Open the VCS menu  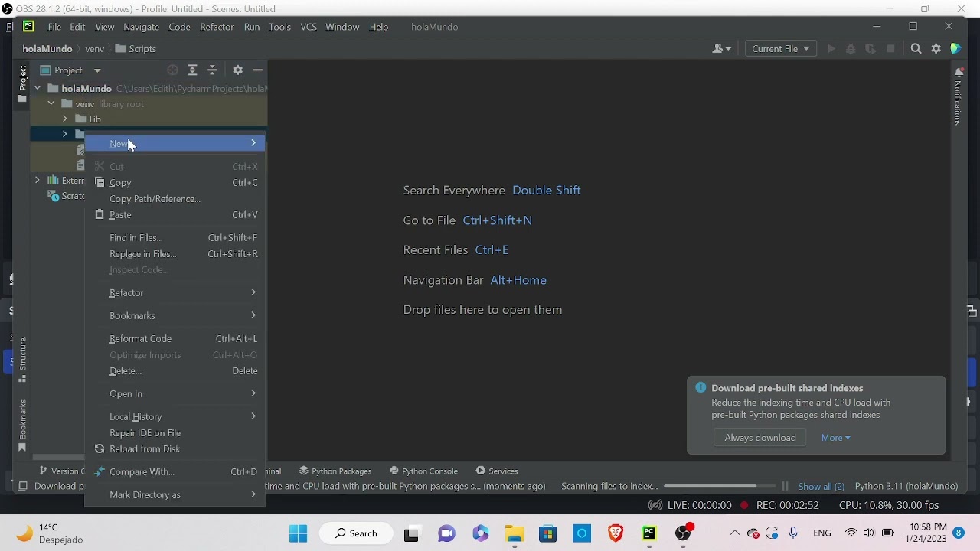tap(309, 27)
